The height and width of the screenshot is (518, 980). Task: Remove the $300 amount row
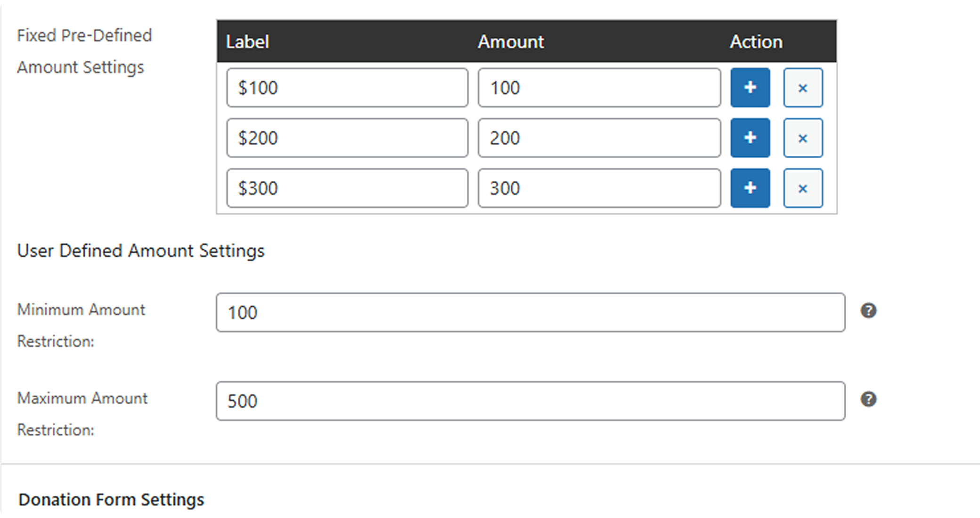[803, 188]
